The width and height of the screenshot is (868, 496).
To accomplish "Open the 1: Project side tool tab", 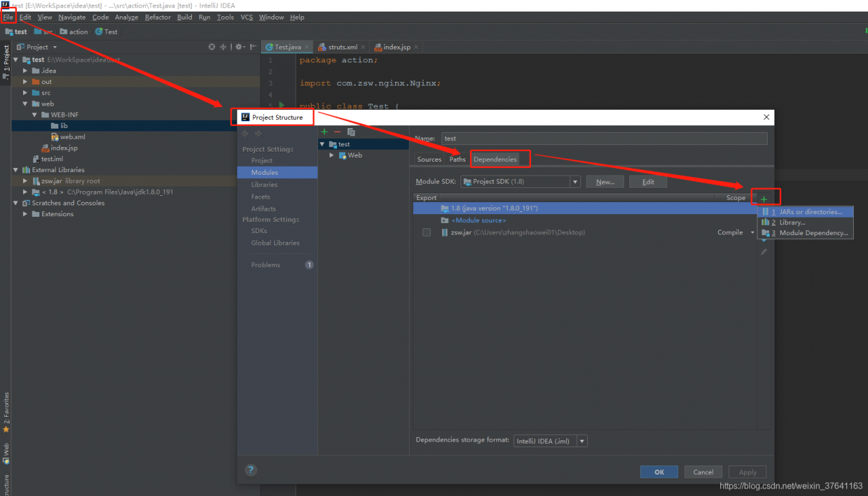I will point(6,62).
